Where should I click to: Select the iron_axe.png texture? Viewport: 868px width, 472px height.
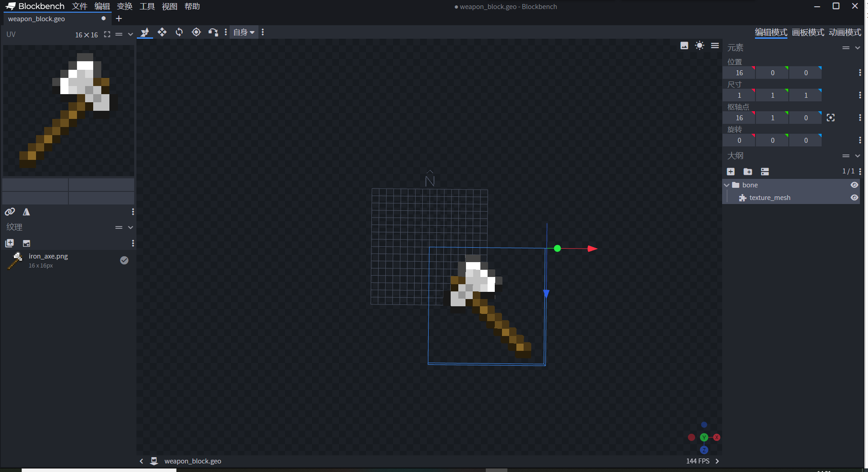(68, 260)
